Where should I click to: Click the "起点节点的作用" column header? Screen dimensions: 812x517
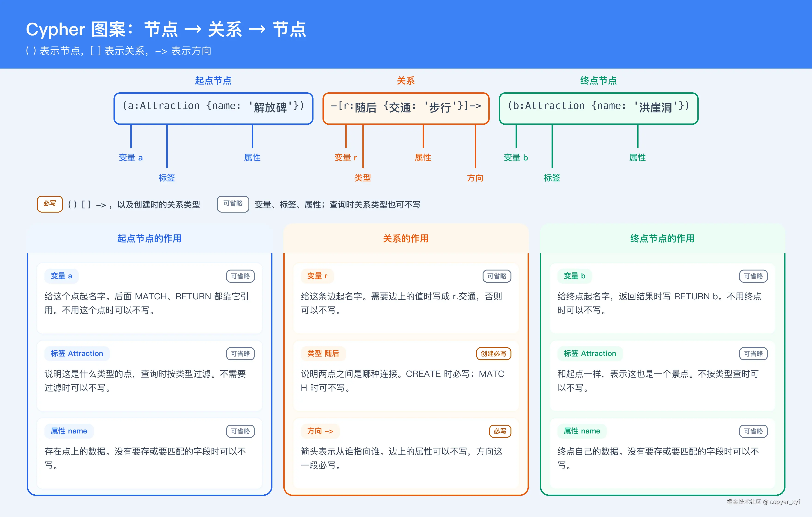point(149,239)
